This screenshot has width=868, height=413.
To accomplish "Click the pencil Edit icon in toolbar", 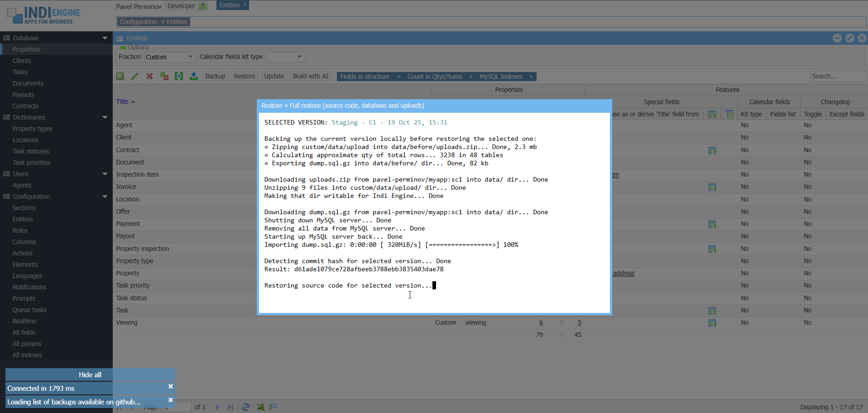I will coord(134,76).
